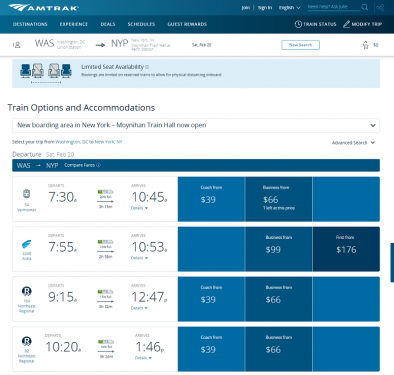Click the search magnifier icon in header

[365, 7]
